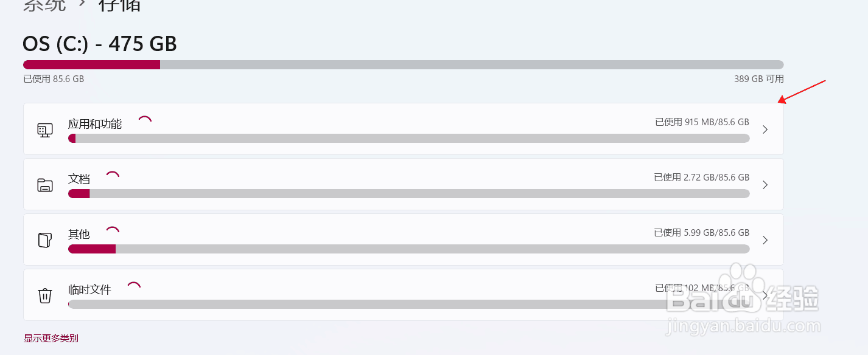Expand the 文档 row chevron
The height and width of the screenshot is (355, 868).
(765, 185)
